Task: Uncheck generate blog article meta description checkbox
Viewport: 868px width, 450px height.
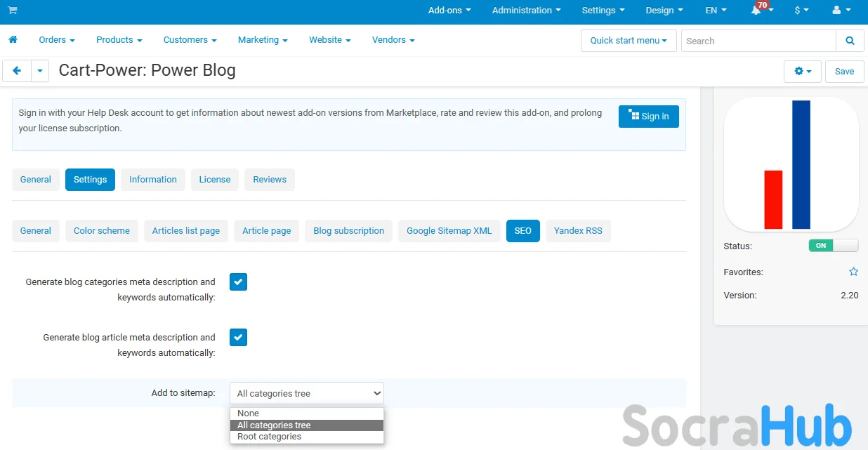Action: tap(238, 338)
